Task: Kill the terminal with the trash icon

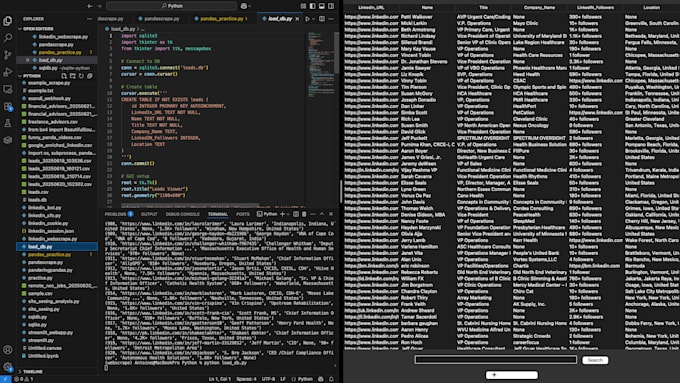Action: (304, 214)
